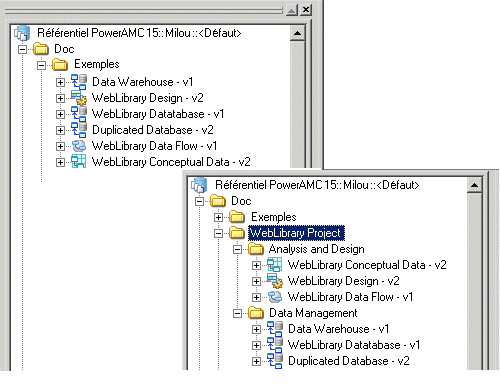The height and width of the screenshot is (387, 500).
Task: Expand WebLibrary Design - v2 in the right window
Action: [x=256, y=281]
